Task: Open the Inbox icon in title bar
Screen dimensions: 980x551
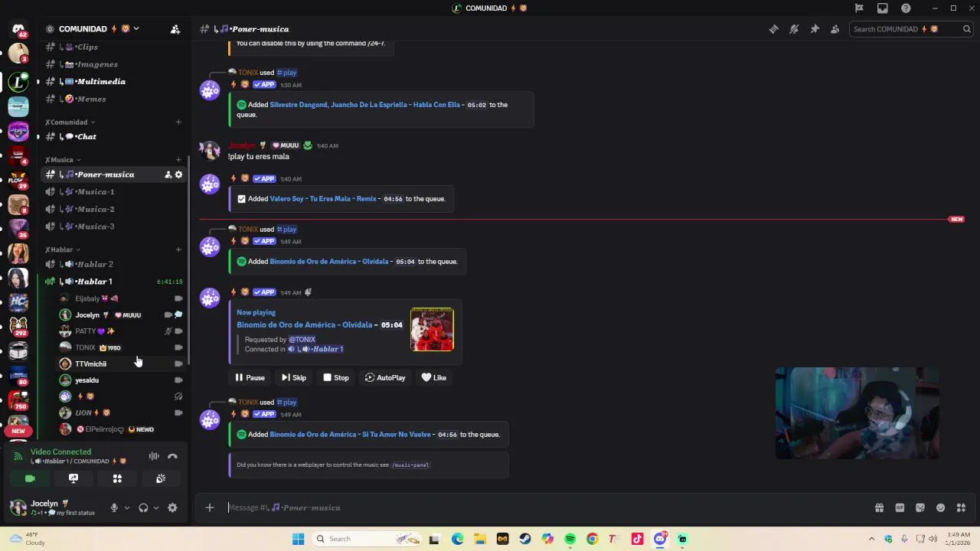Action: [883, 8]
